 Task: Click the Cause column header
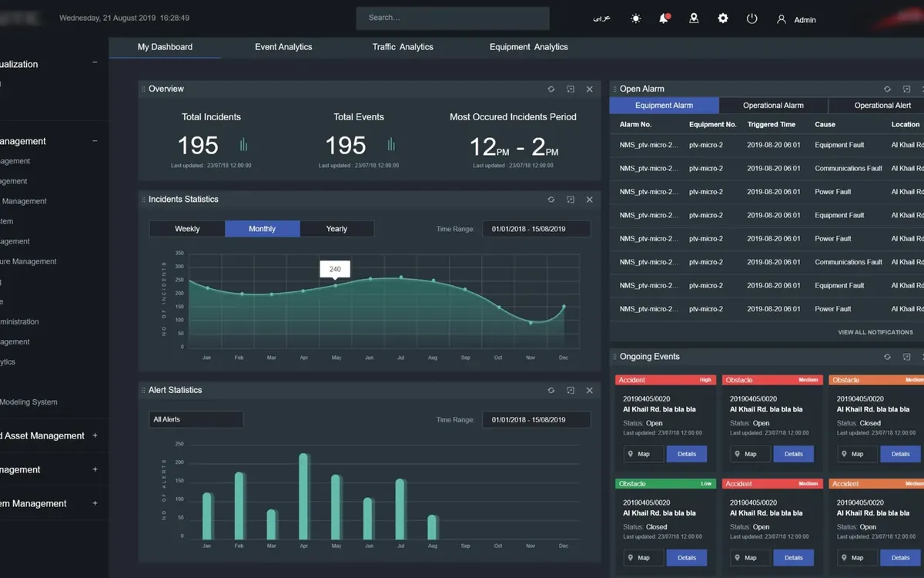click(x=825, y=124)
